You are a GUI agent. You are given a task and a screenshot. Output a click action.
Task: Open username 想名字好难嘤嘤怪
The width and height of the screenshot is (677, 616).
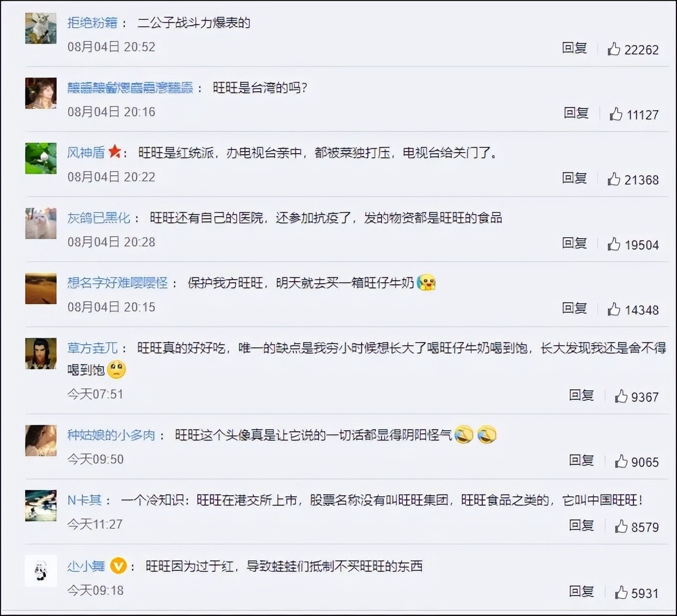(x=118, y=283)
